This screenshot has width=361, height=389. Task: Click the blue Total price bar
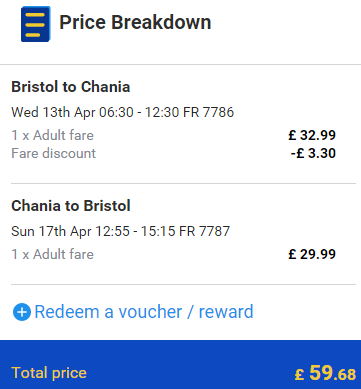[x=180, y=365]
